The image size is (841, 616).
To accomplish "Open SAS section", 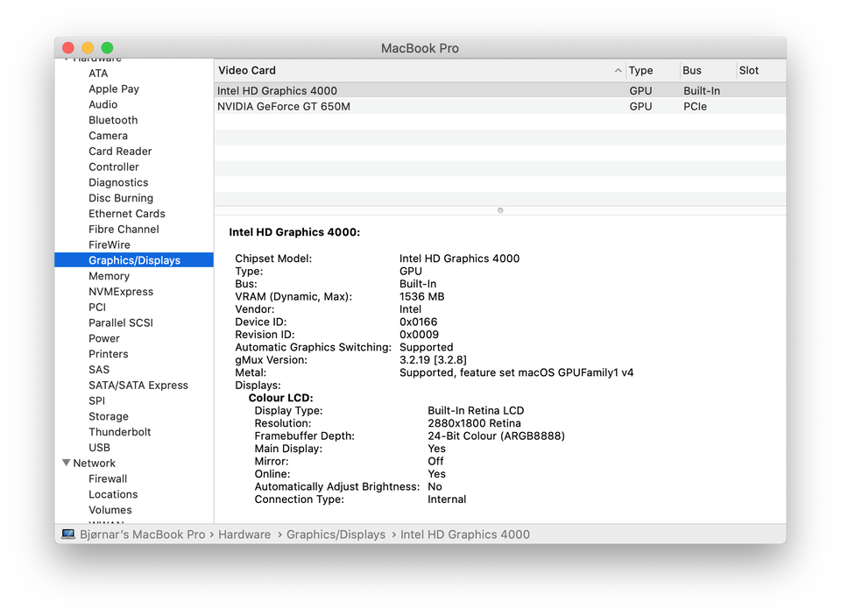I will click(x=99, y=369).
